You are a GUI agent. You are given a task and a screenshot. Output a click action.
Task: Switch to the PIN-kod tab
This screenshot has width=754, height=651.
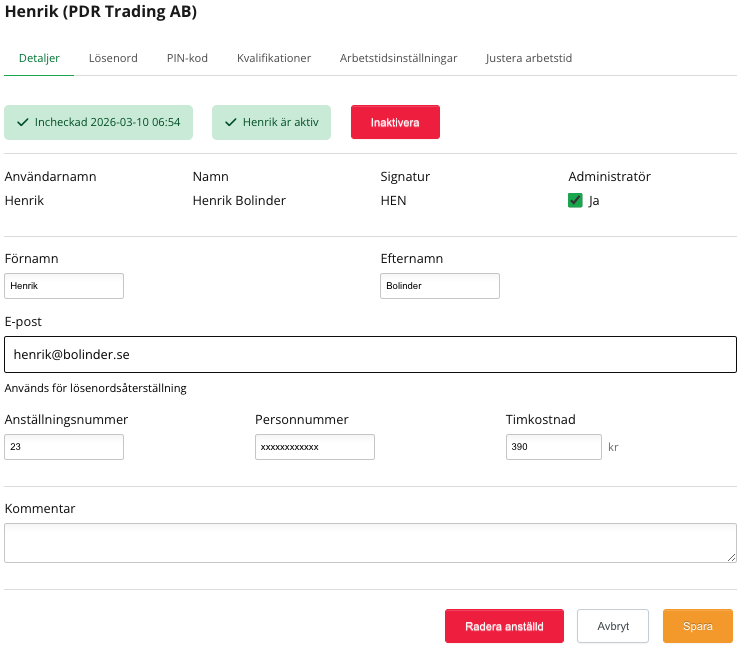(187, 58)
